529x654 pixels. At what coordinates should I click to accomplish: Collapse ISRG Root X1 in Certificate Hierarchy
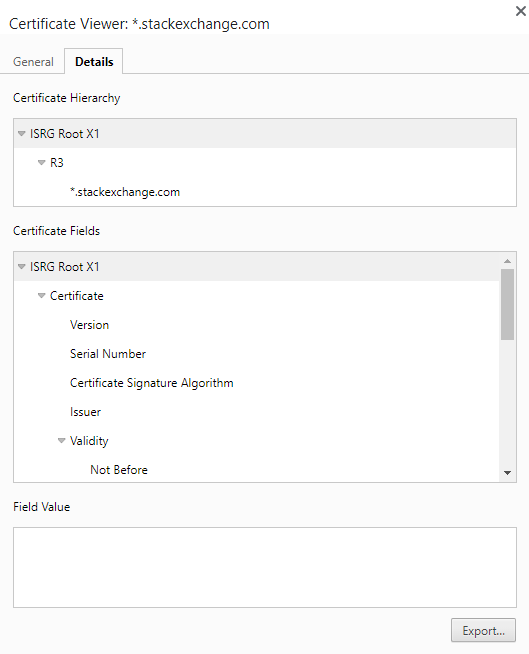(22, 133)
